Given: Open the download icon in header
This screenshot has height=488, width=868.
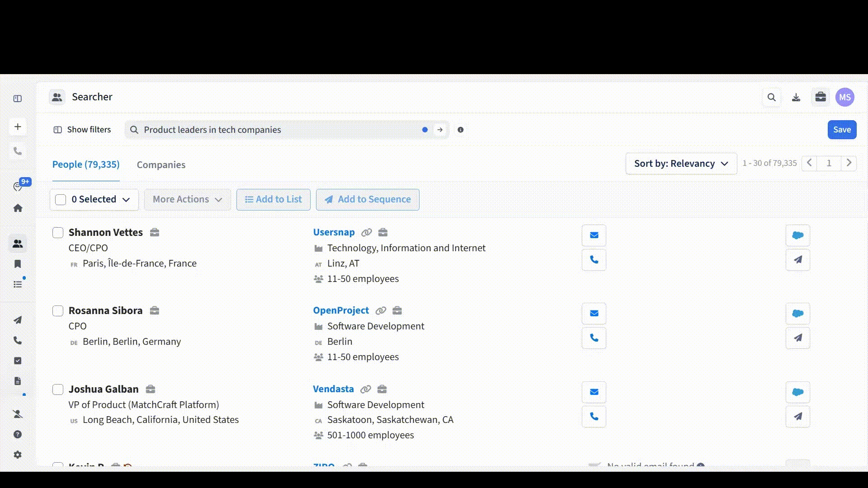Looking at the screenshot, I should tap(796, 97).
